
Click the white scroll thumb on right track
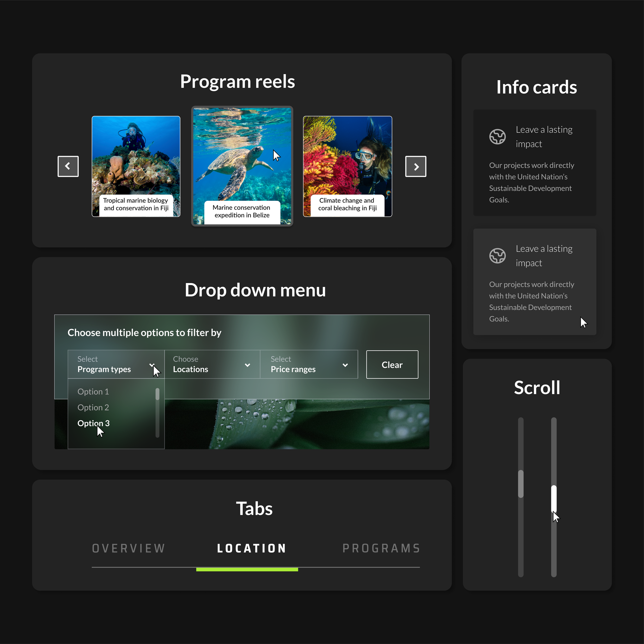(x=554, y=498)
